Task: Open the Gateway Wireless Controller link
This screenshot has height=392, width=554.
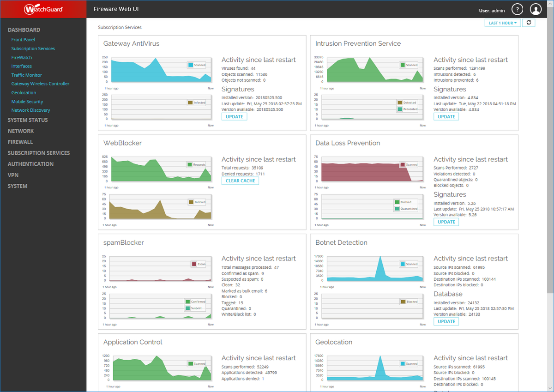Action: 41,84
